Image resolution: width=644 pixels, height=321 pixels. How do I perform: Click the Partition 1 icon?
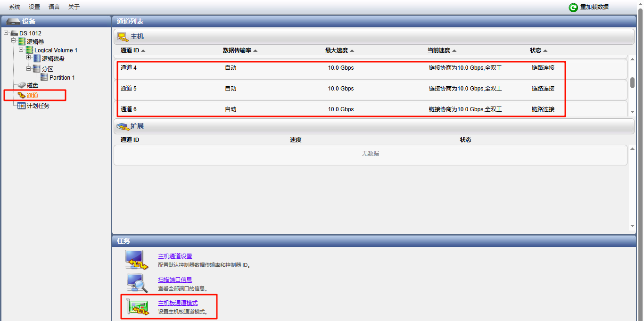44,77
